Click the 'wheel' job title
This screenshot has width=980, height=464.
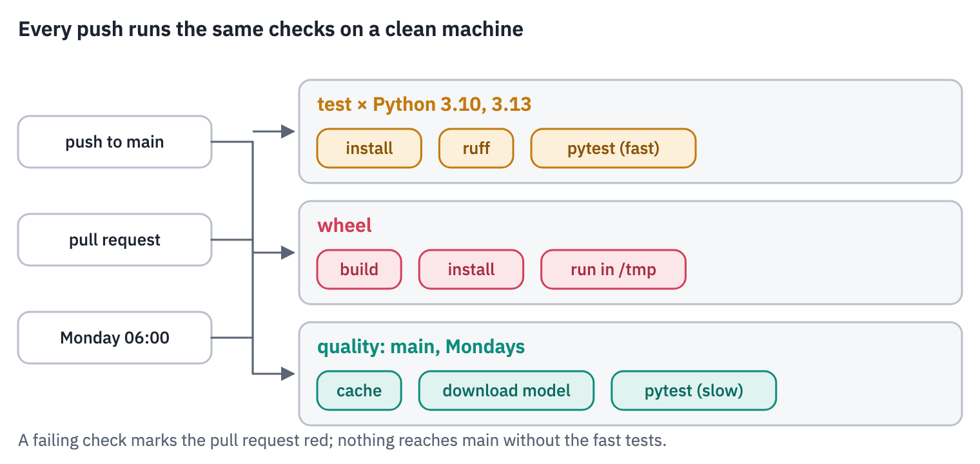[344, 226]
